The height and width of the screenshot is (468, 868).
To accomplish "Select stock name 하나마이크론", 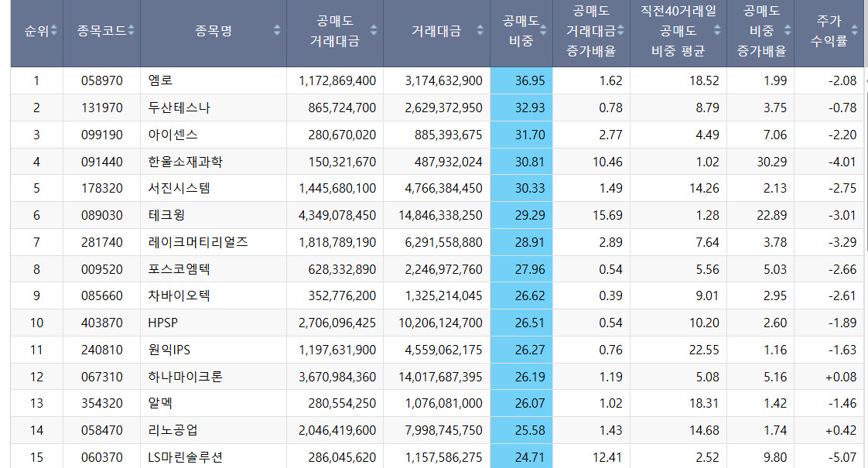I will click(185, 377).
